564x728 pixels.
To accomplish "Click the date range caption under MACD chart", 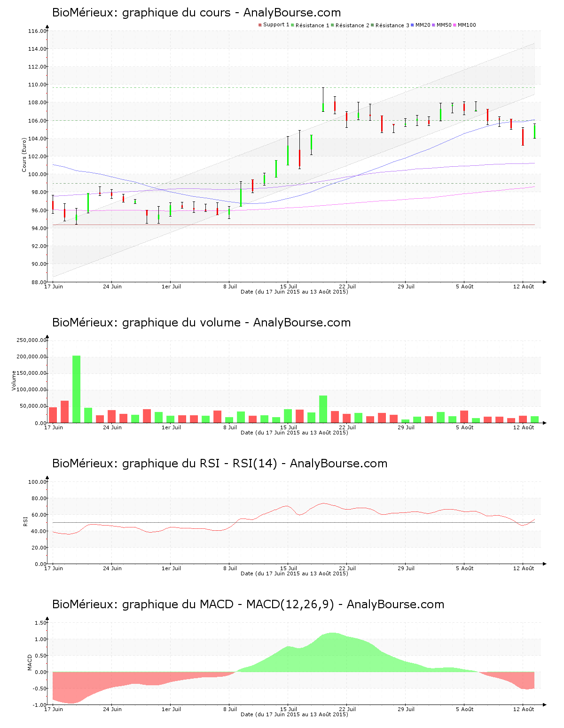I will tap(294, 714).
